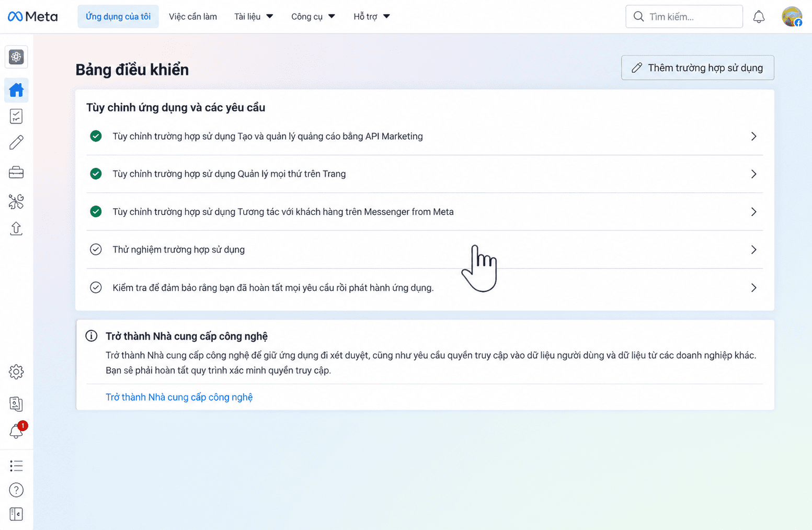The height and width of the screenshot is (530, 812).
Task: Click the Meta logo in header
Action: [33, 17]
